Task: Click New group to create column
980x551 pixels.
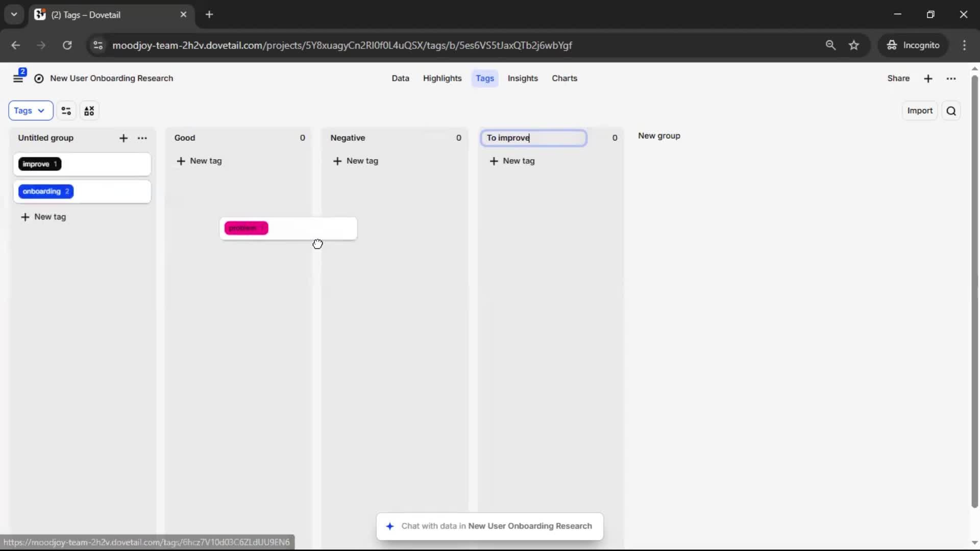Action: pos(658,136)
